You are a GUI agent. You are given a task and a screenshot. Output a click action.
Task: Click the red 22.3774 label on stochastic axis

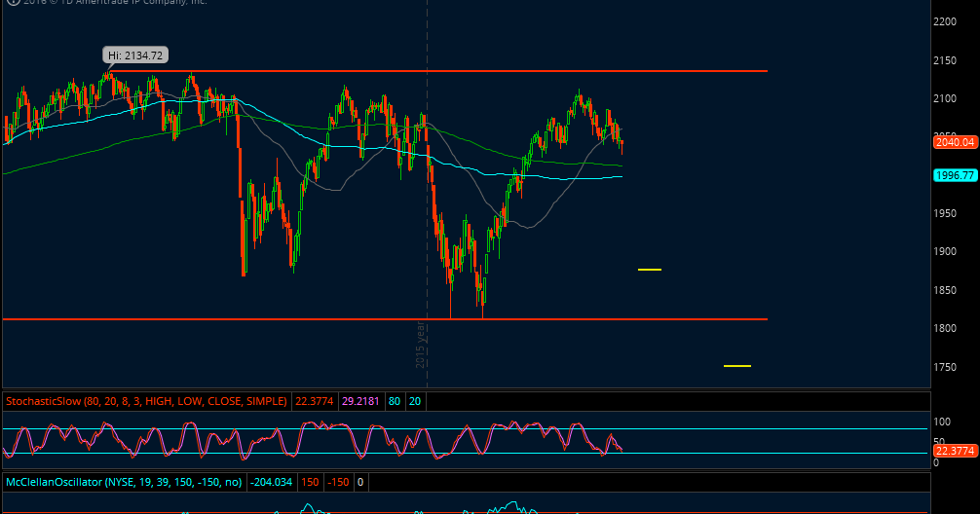point(955,451)
